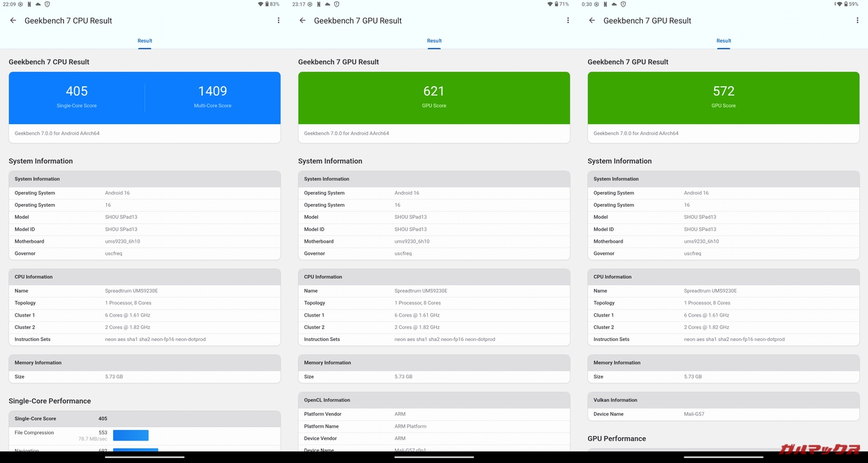This screenshot has height=463, width=868.
Task: Tap settings gear icon next to 0:30 clock
Action: click(598, 4)
